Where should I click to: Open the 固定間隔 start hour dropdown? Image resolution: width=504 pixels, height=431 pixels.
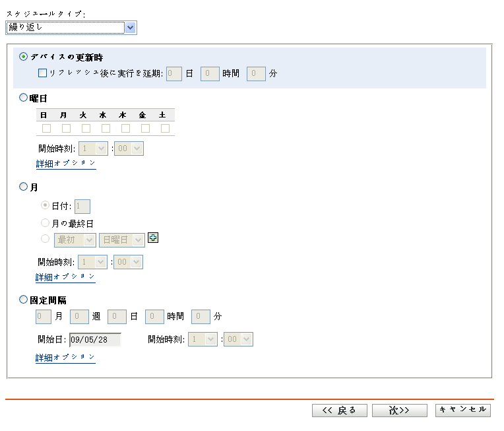[x=203, y=339]
